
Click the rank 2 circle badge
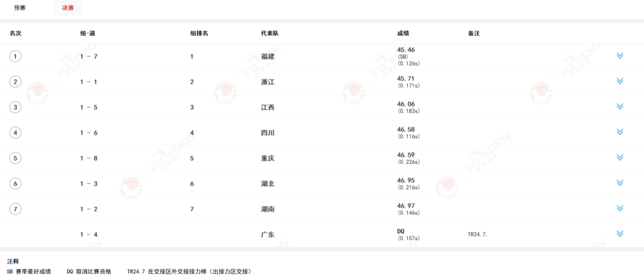click(x=16, y=82)
